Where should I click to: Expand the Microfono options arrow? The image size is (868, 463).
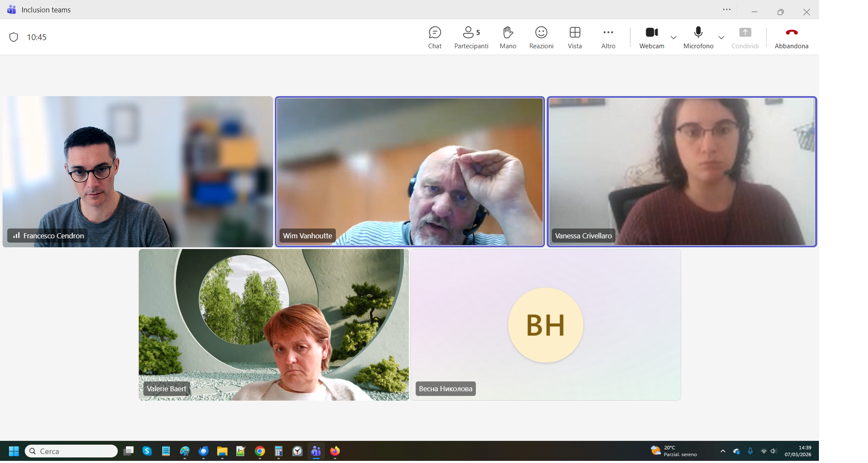tap(721, 38)
